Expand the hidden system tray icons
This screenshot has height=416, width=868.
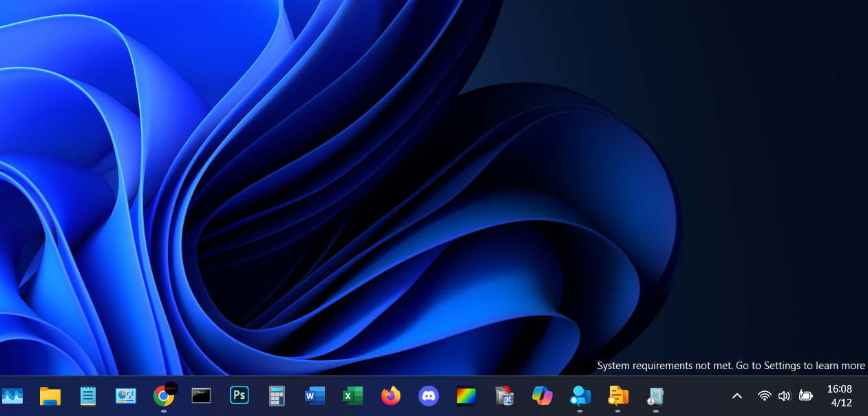(737, 395)
